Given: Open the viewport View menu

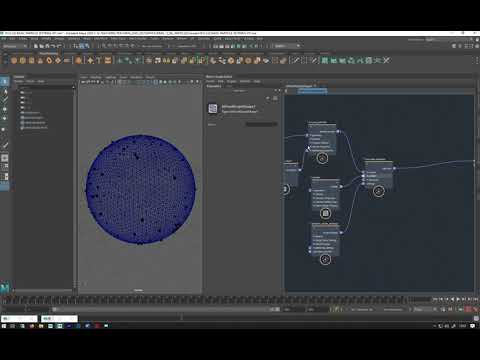Looking at the screenshot, I should pos(84,77).
